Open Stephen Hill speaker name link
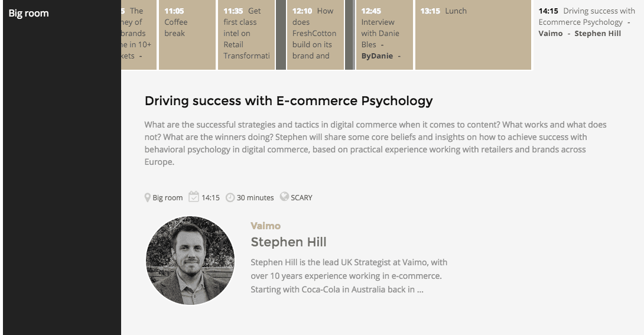 pos(288,242)
